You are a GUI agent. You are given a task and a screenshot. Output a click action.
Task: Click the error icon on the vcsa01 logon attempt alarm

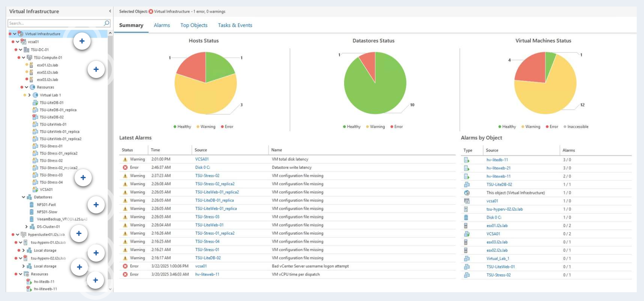(x=125, y=266)
